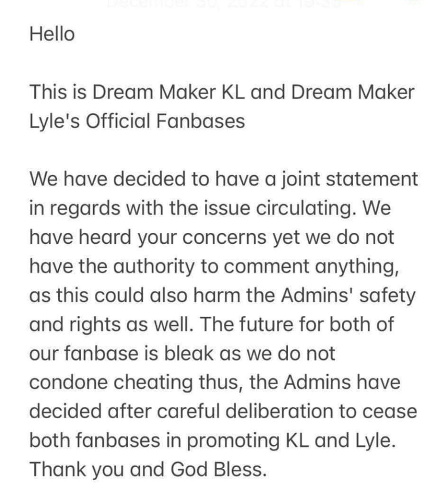Image resolution: width=448 pixels, height=496 pixels.
Task: Click the closing "Thank you and God Bless."
Action: tap(147, 469)
